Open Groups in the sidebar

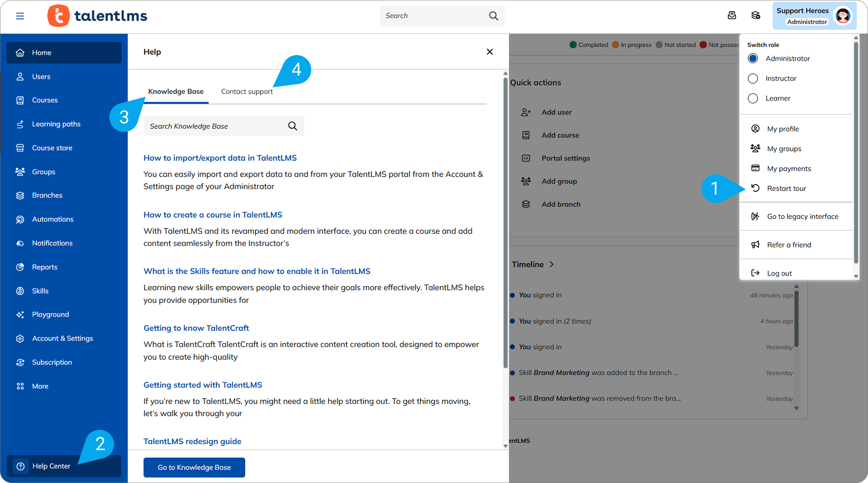(x=64, y=172)
